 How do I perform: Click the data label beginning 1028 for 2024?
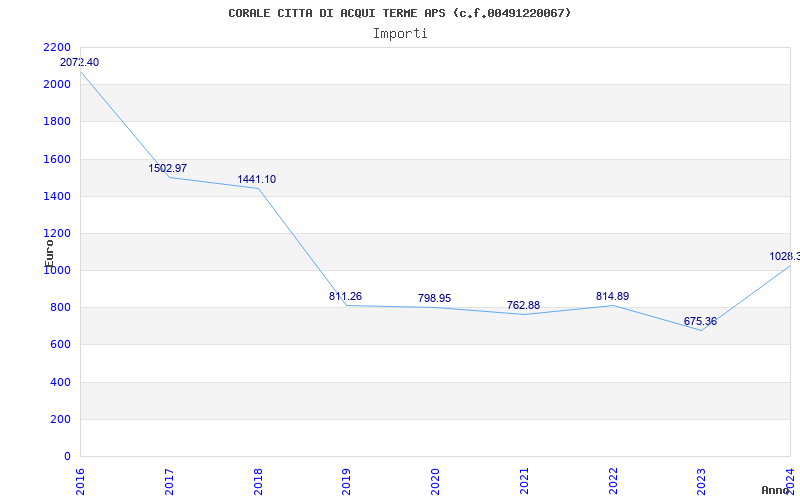(x=785, y=256)
